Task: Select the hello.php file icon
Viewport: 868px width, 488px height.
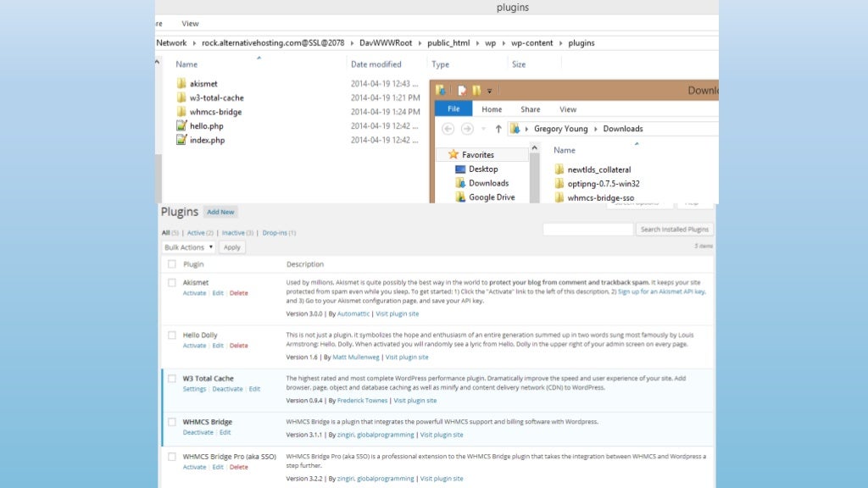Action: pyautogui.click(x=181, y=125)
